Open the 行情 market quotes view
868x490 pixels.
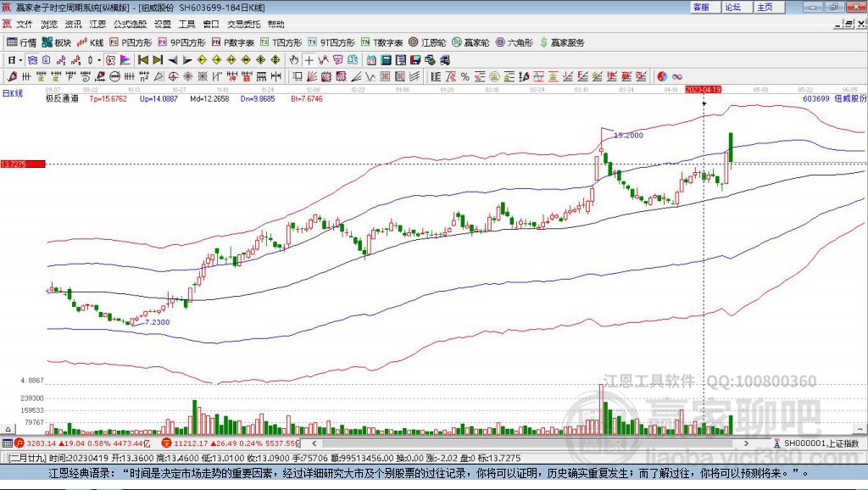click(x=21, y=42)
